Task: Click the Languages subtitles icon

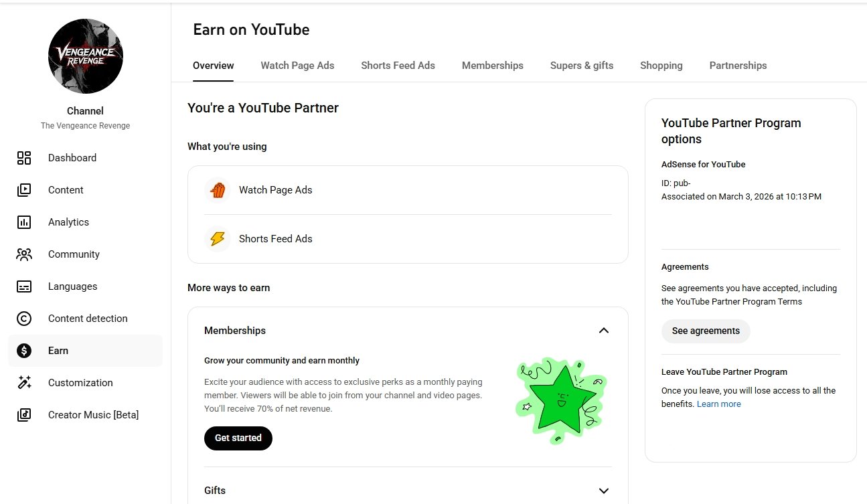Action: (24, 286)
